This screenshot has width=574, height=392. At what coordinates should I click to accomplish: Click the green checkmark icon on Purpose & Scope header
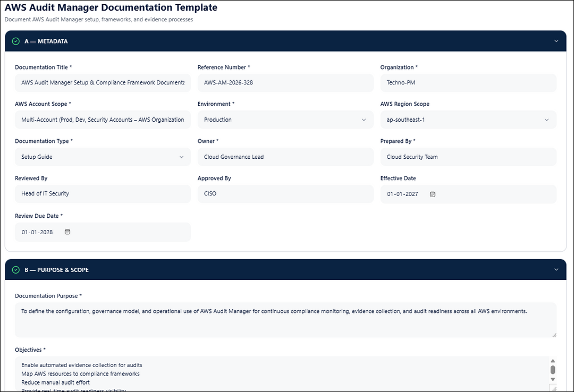(16, 270)
